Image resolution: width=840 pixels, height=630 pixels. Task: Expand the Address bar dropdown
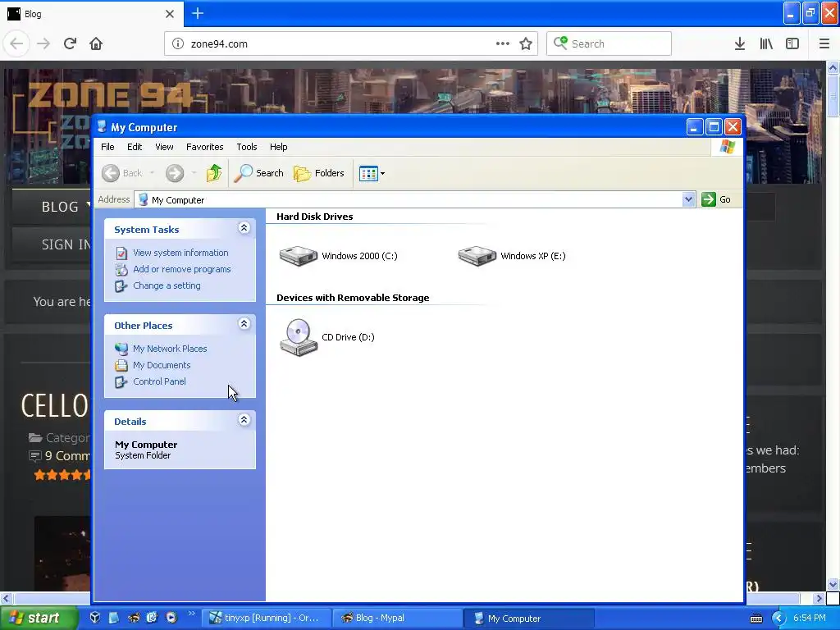pos(688,200)
